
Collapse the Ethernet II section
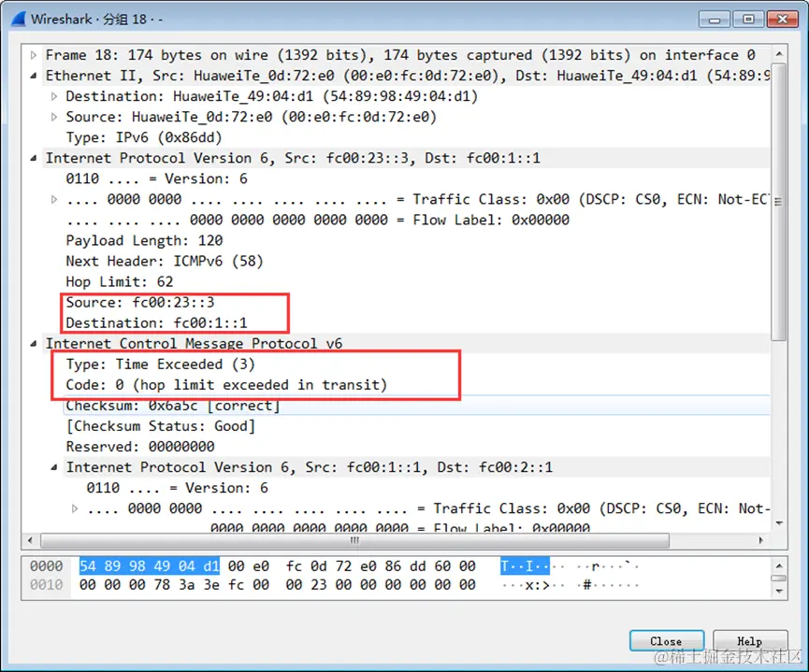pyautogui.click(x=34, y=76)
